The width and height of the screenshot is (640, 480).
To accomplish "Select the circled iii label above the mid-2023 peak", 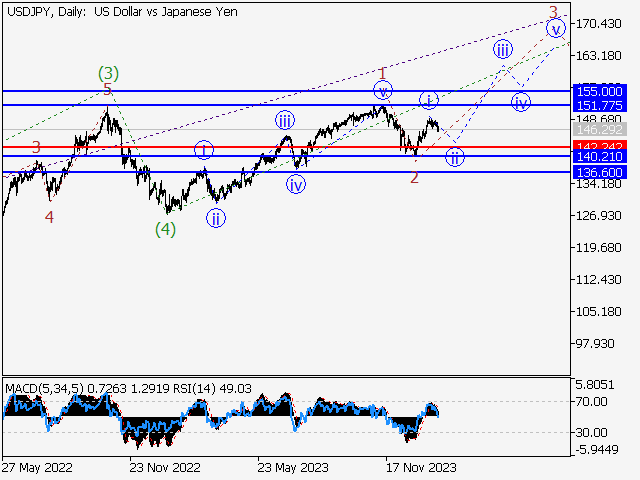I will click(x=285, y=121).
